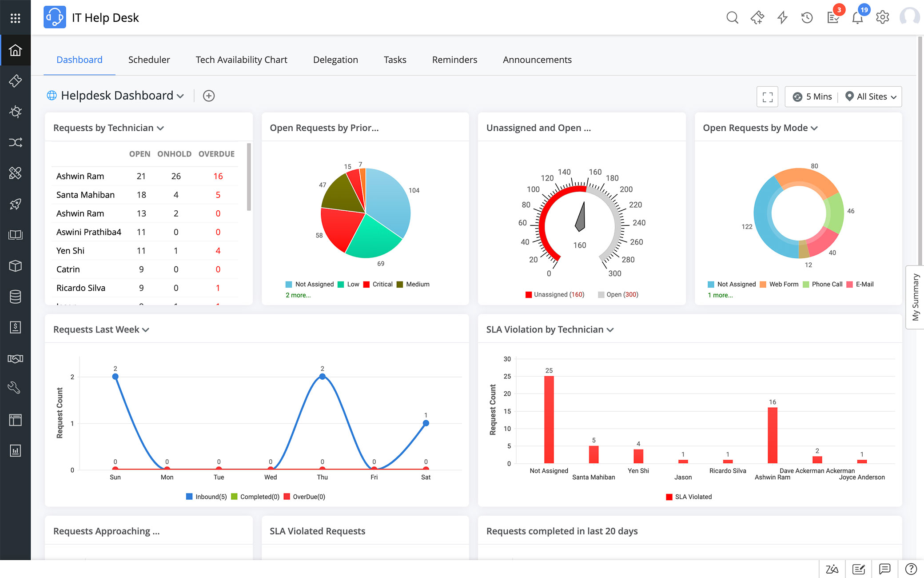Open the global search icon

coord(732,18)
